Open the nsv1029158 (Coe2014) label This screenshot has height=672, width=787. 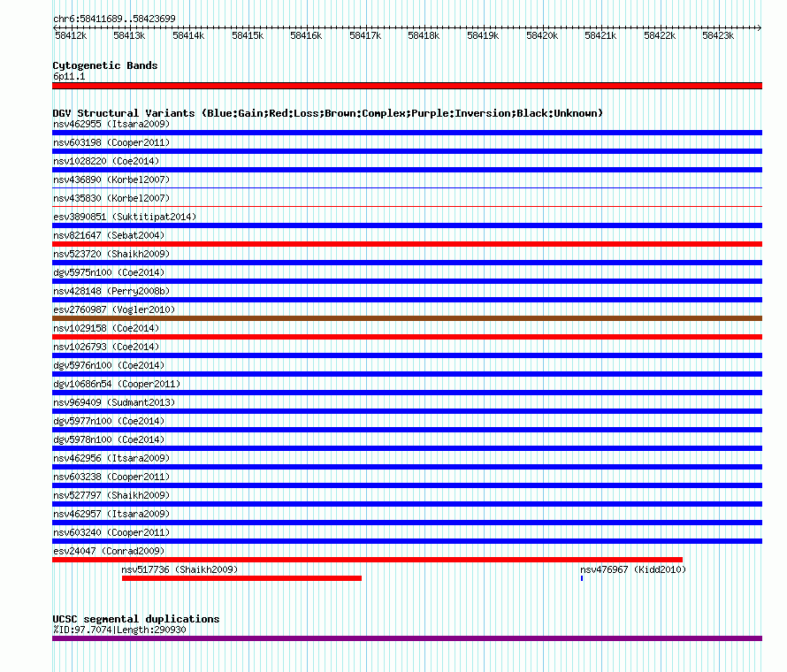point(106,328)
